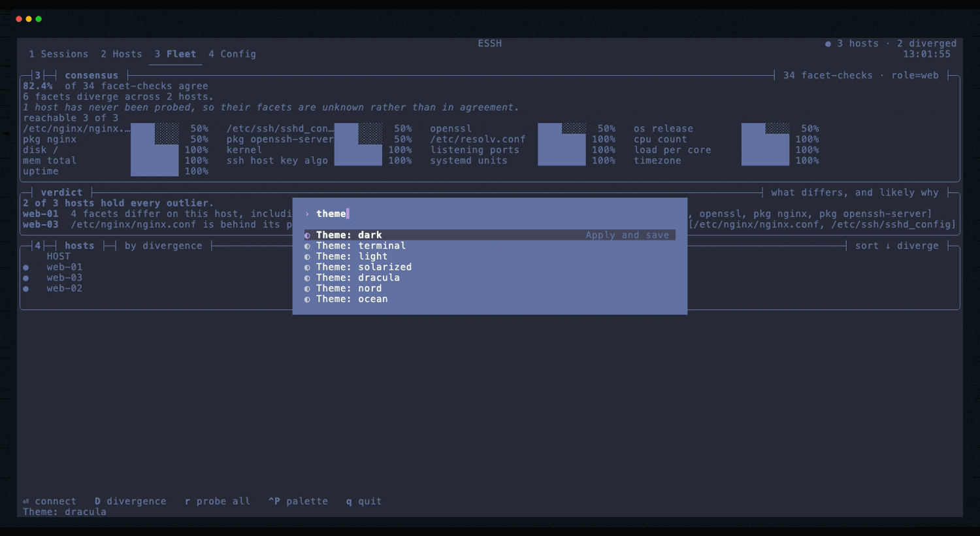The image size is (980, 536).
Task: Click the D divergence footer shortcut
Action: [130, 501]
